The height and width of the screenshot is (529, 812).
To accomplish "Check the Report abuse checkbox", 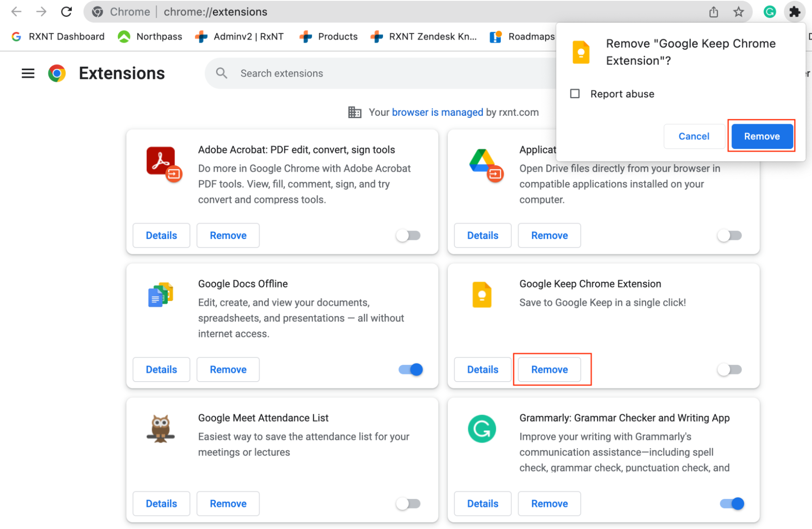I will (575, 94).
